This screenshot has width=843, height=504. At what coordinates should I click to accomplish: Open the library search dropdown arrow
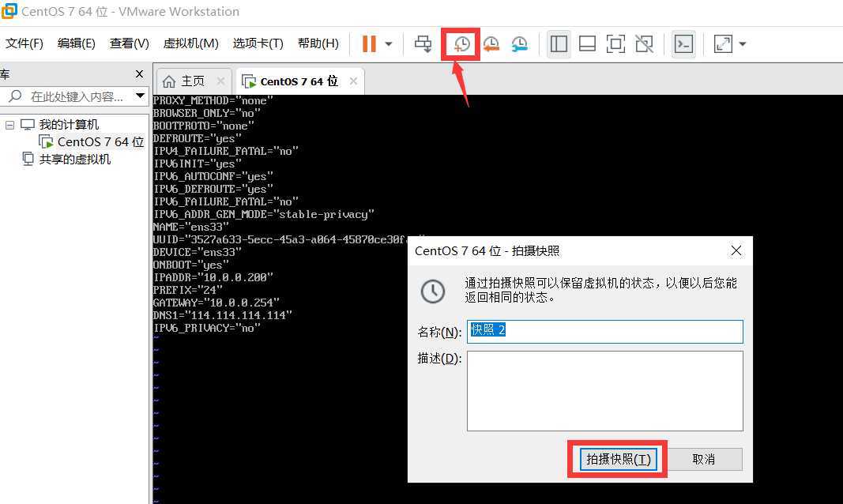click(141, 96)
